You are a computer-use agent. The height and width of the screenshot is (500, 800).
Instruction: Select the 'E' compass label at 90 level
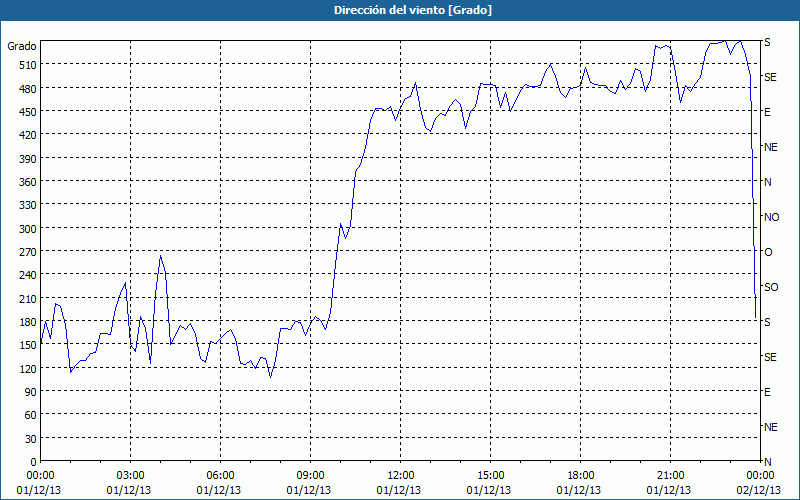pos(767,392)
